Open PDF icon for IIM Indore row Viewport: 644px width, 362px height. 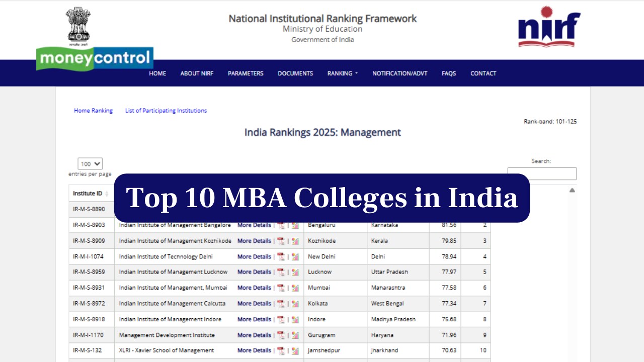(x=281, y=319)
